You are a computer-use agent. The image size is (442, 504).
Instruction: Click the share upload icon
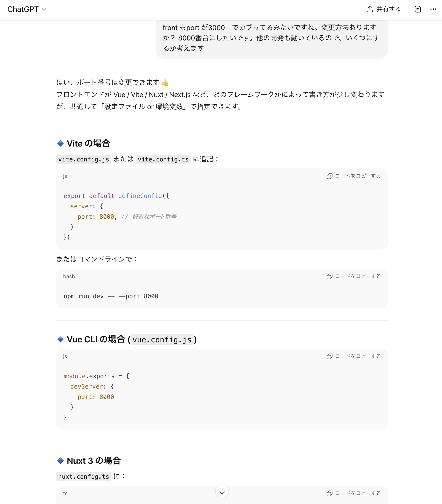pos(370,9)
